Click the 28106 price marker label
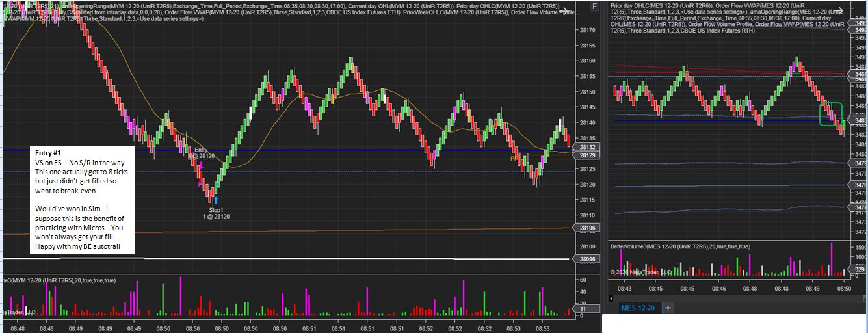The width and height of the screenshot is (868, 333). (588, 228)
